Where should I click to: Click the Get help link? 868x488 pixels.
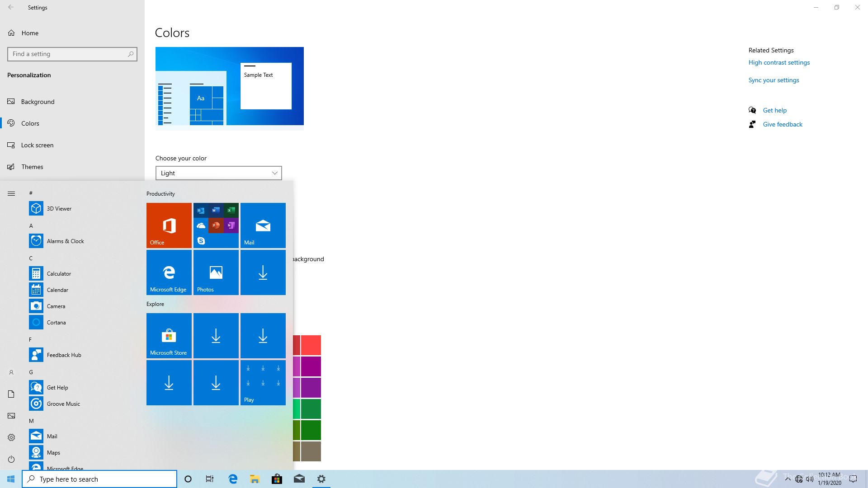point(774,110)
